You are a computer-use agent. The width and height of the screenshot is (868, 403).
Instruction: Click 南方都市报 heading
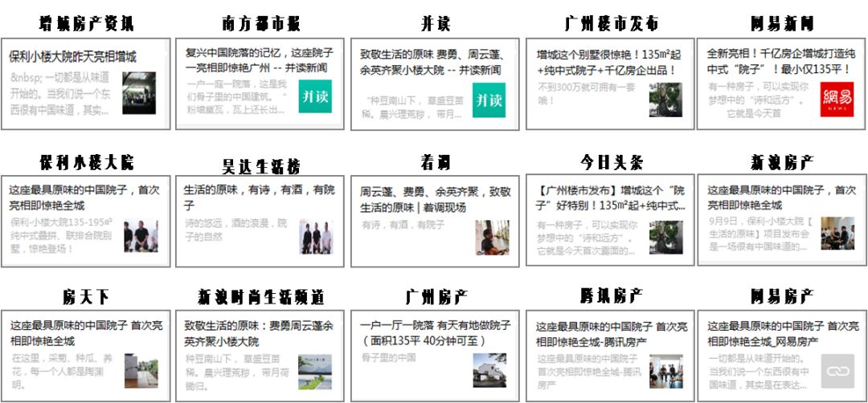260,24
